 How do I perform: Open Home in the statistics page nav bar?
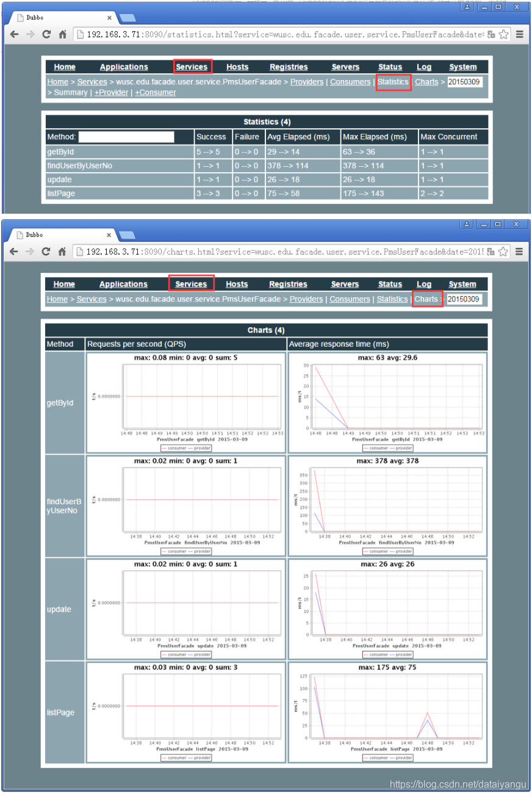pos(65,67)
